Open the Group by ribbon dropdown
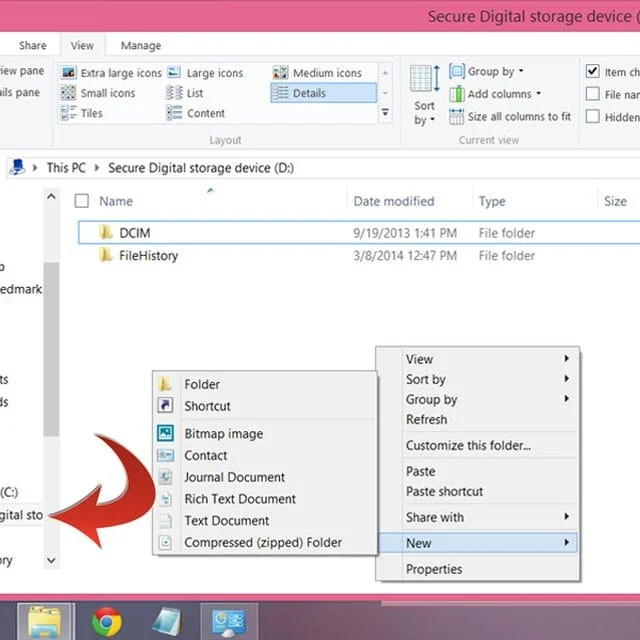Image resolution: width=640 pixels, height=640 pixels. coord(487,71)
